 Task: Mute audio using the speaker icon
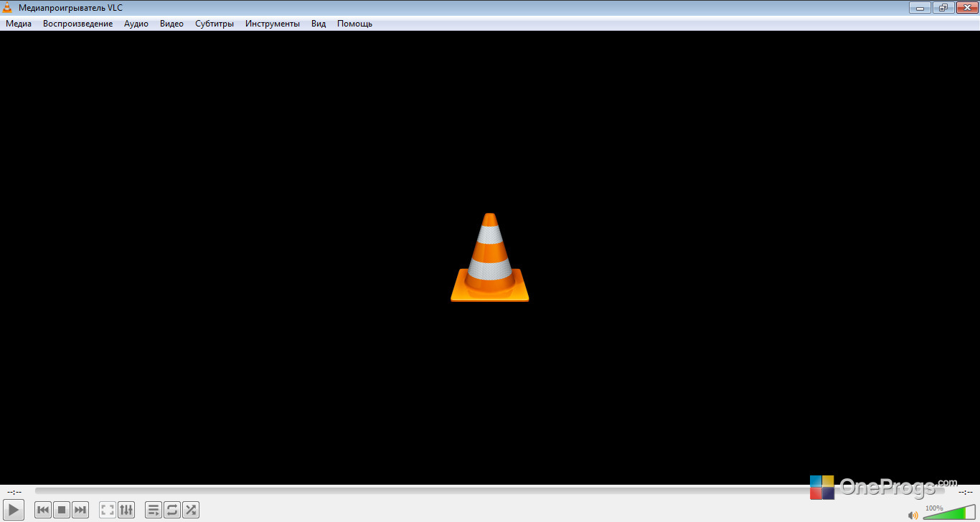pyautogui.click(x=913, y=514)
